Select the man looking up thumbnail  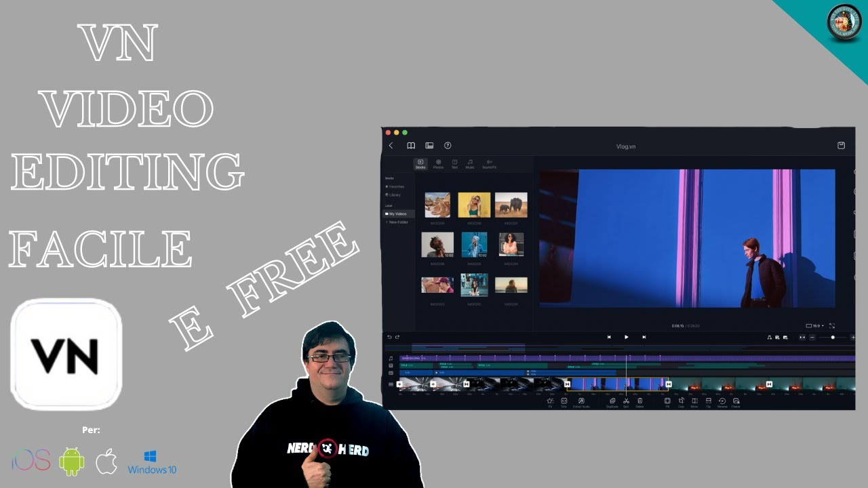point(437,245)
